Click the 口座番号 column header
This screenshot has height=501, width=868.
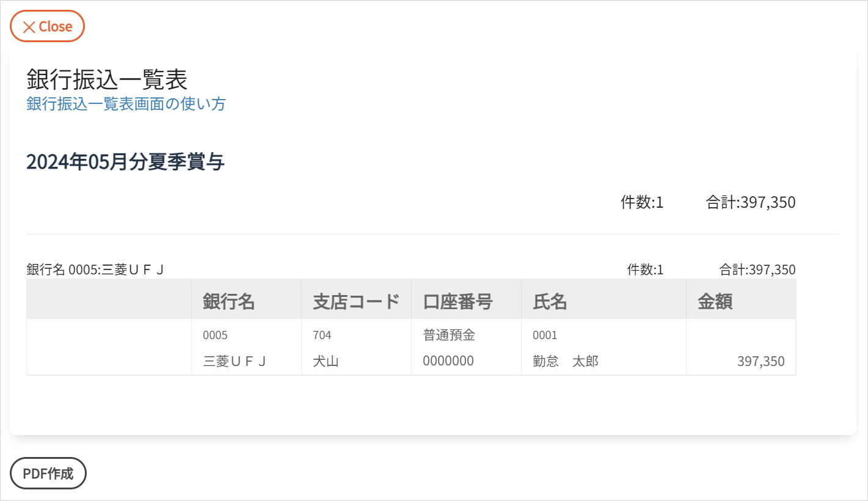[x=458, y=301]
